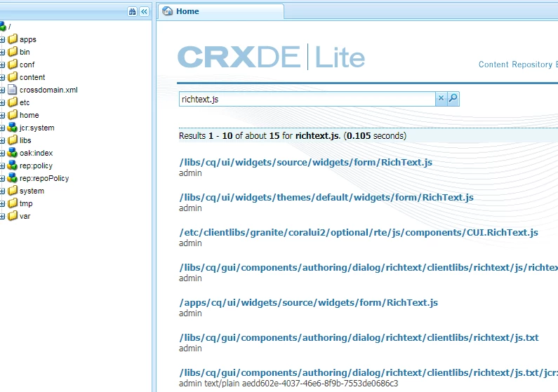
Task: Select the tmp tree item label
Action: coord(26,203)
